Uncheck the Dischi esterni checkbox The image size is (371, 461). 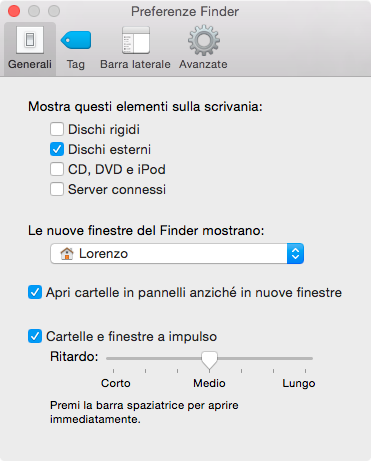(x=57, y=149)
